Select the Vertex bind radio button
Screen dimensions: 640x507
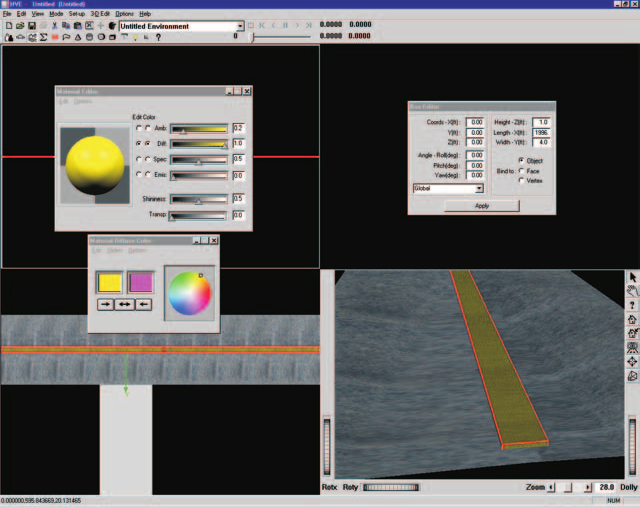(521, 180)
